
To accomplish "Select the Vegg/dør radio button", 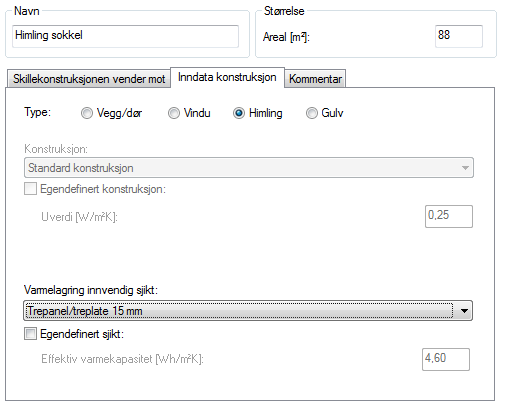I will point(87,113).
